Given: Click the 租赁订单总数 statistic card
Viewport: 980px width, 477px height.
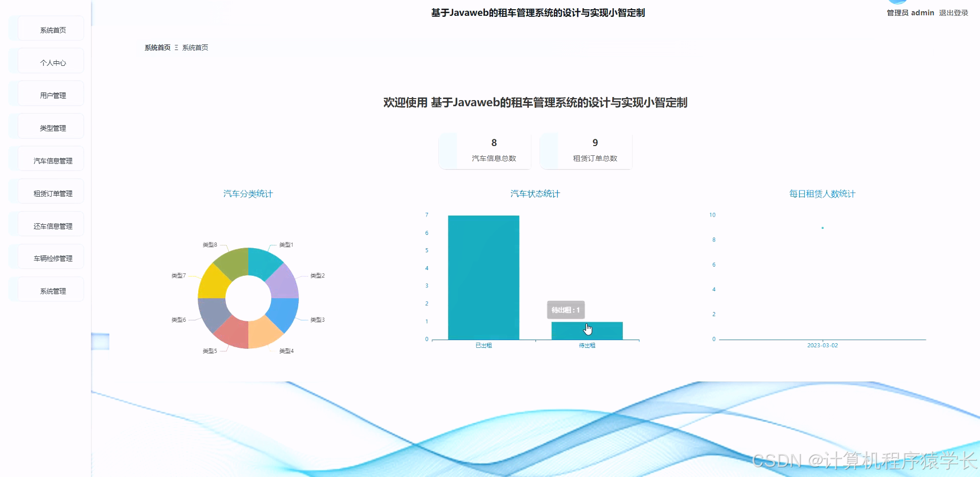Looking at the screenshot, I should pos(586,151).
